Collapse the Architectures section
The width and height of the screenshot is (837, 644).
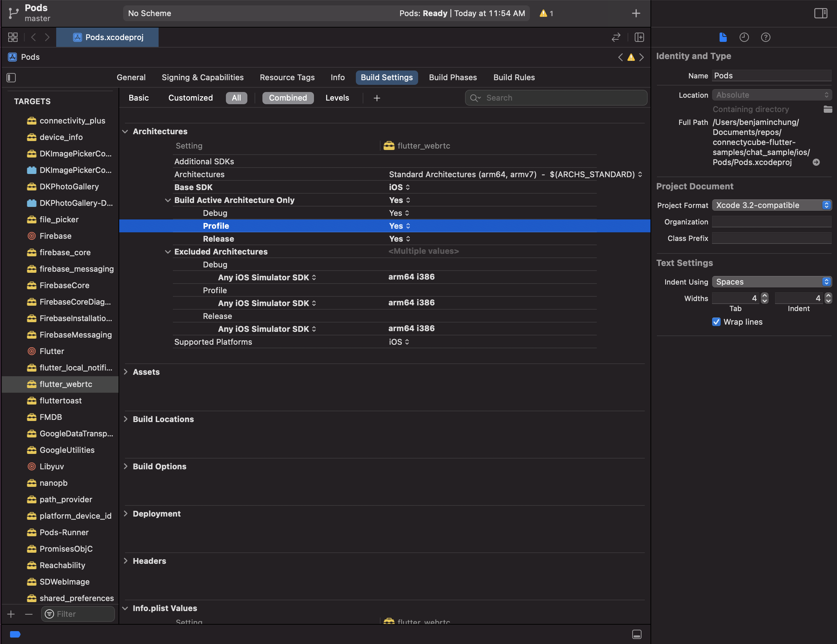(125, 131)
